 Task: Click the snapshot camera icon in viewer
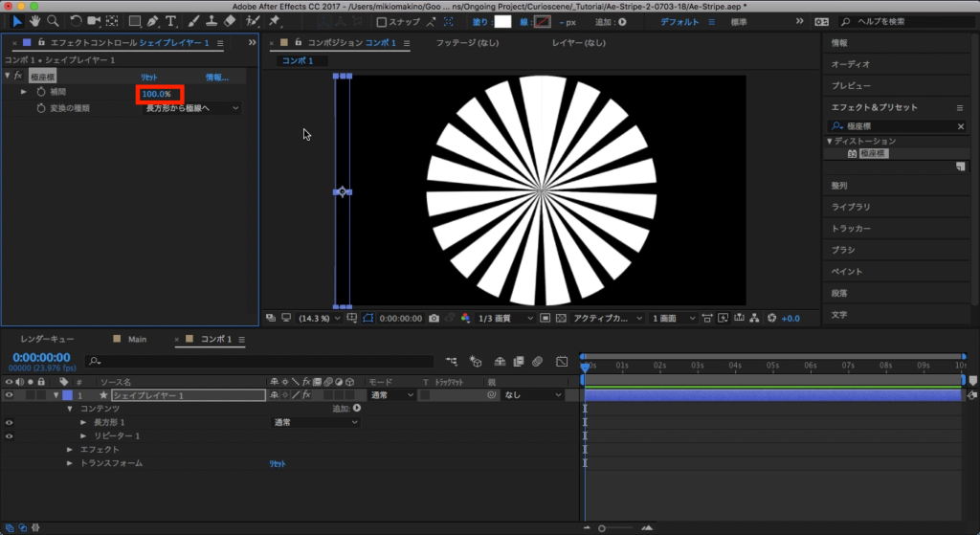[x=434, y=318]
